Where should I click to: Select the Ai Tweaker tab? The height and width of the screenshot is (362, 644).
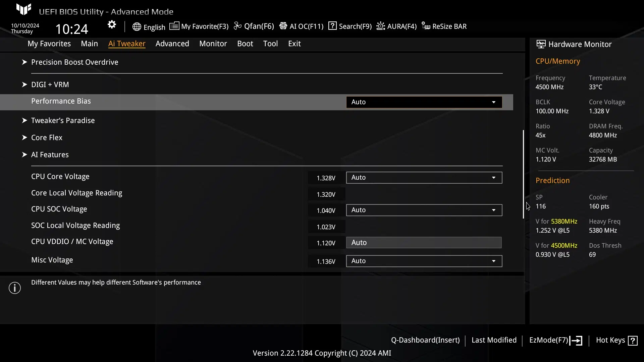click(127, 44)
